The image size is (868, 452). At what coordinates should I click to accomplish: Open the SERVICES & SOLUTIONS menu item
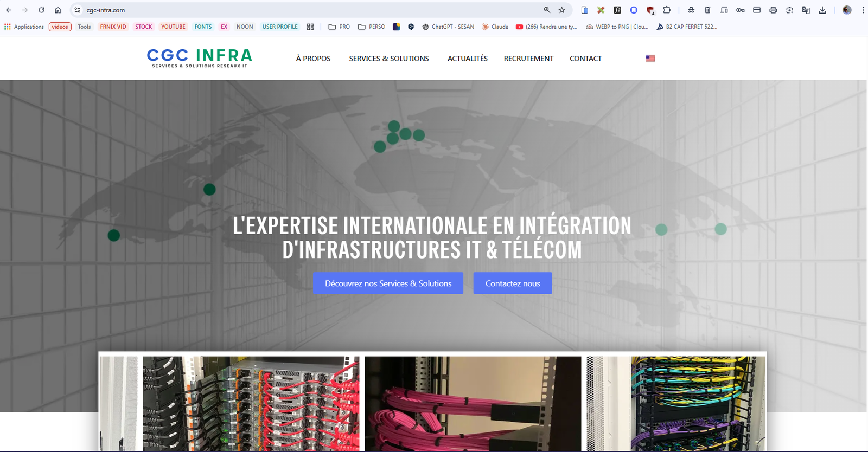tap(388, 59)
